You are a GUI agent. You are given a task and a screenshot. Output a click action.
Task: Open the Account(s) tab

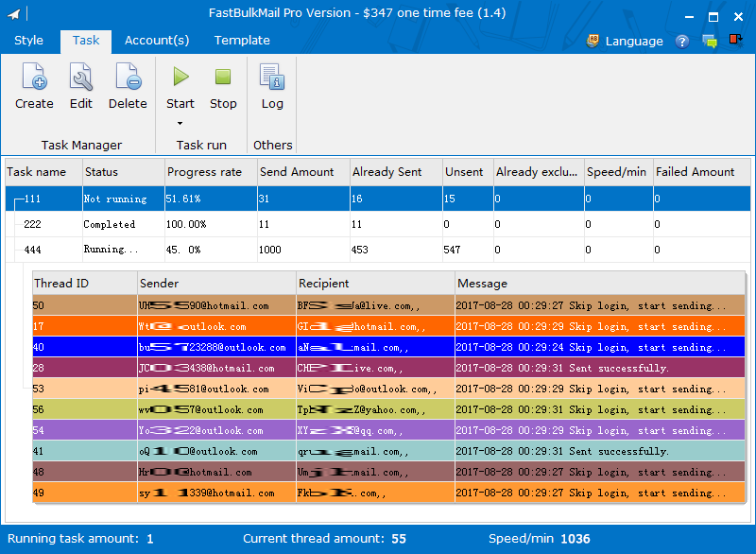[x=157, y=41]
